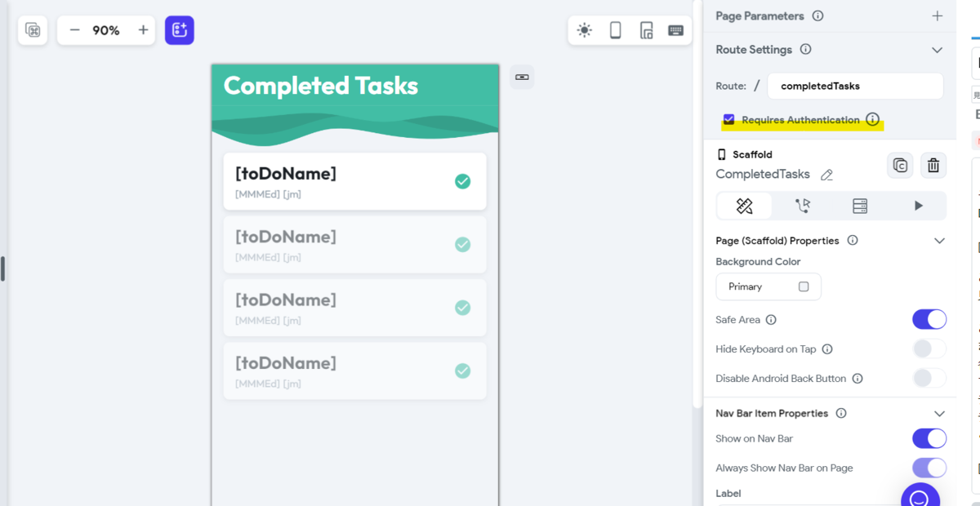Click the AI generate button beside zoom controls
This screenshot has width=980, height=506.
click(x=180, y=30)
